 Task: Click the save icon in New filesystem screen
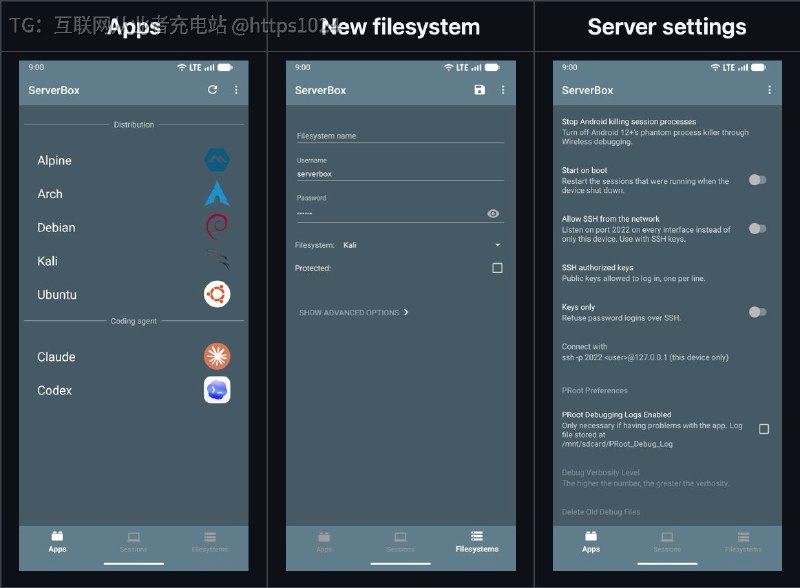click(x=480, y=90)
